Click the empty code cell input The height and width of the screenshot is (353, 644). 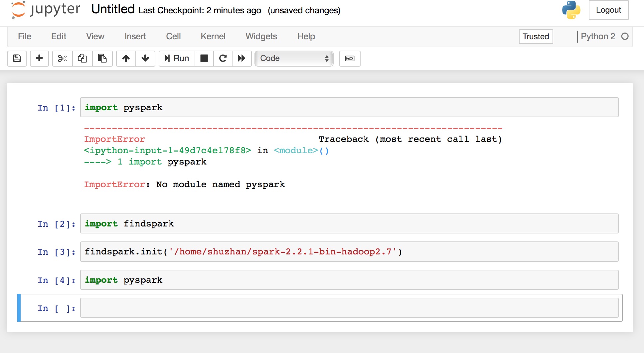coord(349,308)
